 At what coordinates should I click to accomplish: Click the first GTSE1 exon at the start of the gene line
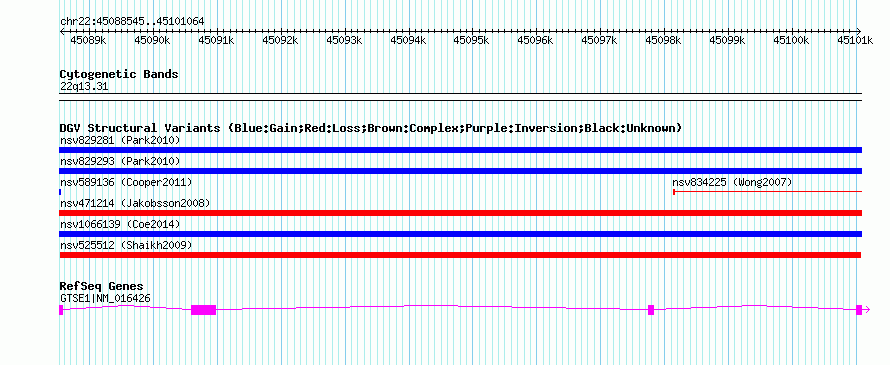(61, 310)
